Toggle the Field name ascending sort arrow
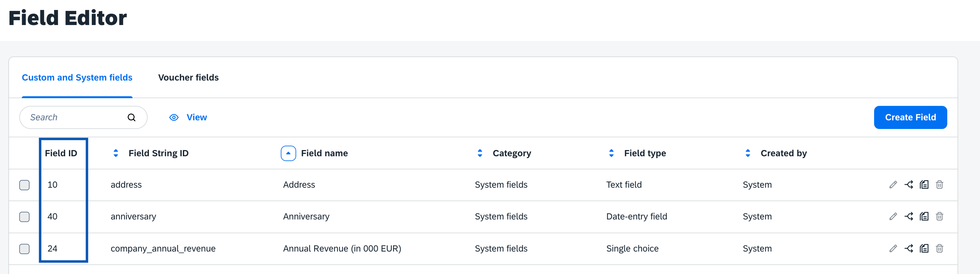This screenshot has width=980, height=274. pos(288,153)
